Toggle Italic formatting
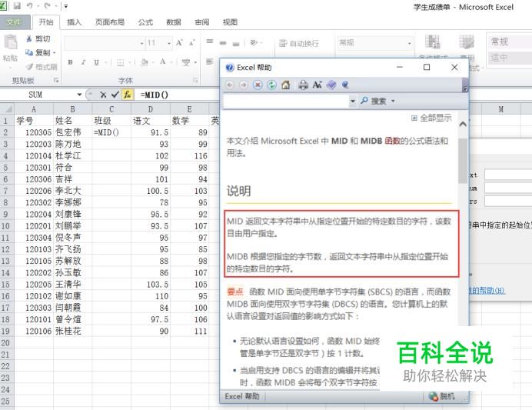 tap(83, 62)
